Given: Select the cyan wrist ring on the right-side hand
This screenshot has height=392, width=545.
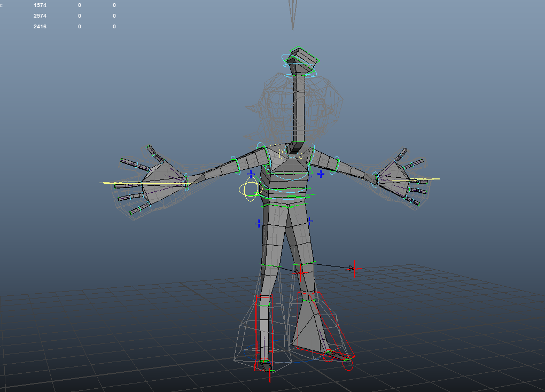Looking at the screenshot, I should 376,179.
